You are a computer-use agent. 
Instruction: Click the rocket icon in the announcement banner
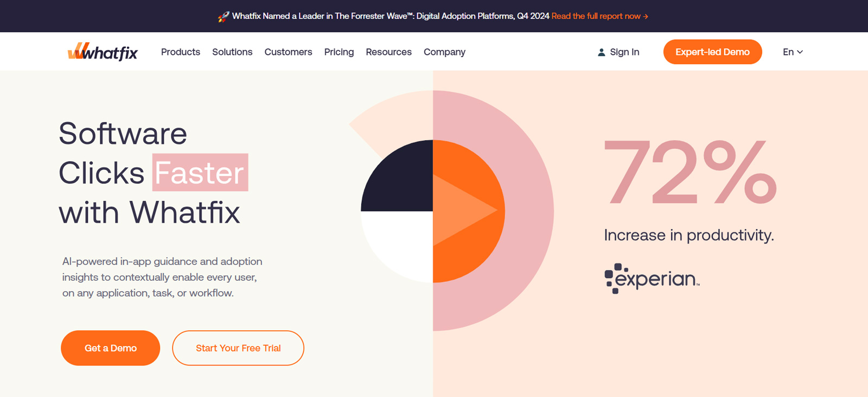click(x=224, y=16)
